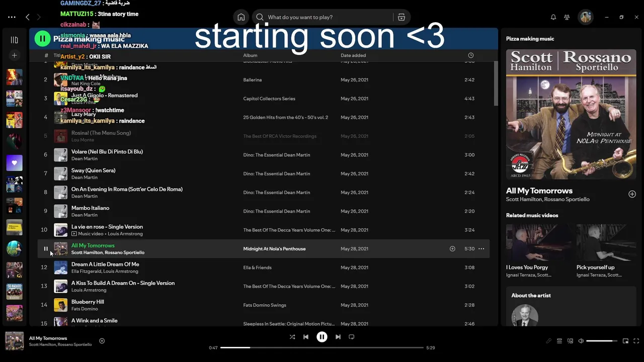Go back with the left arrow
The image size is (644, 362).
click(x=28, y=17)
